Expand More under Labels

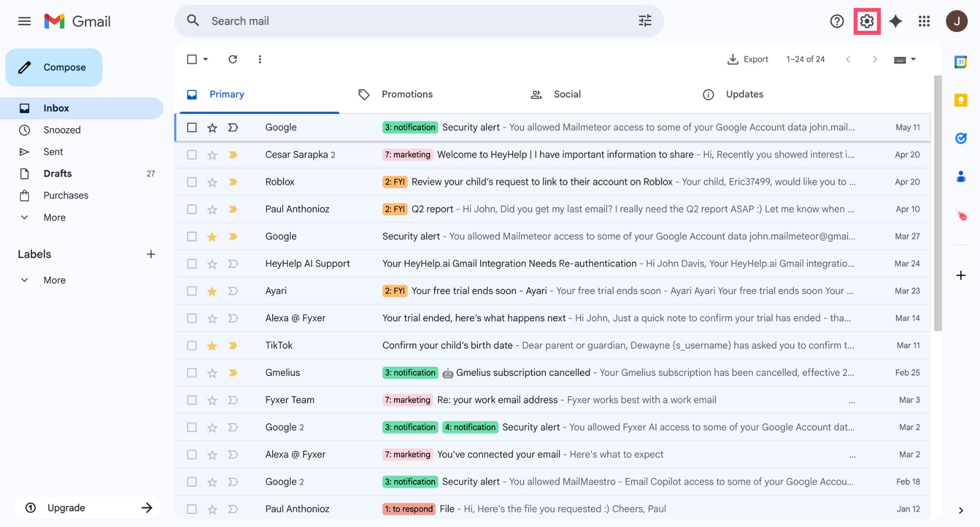(x=55, y=280)
